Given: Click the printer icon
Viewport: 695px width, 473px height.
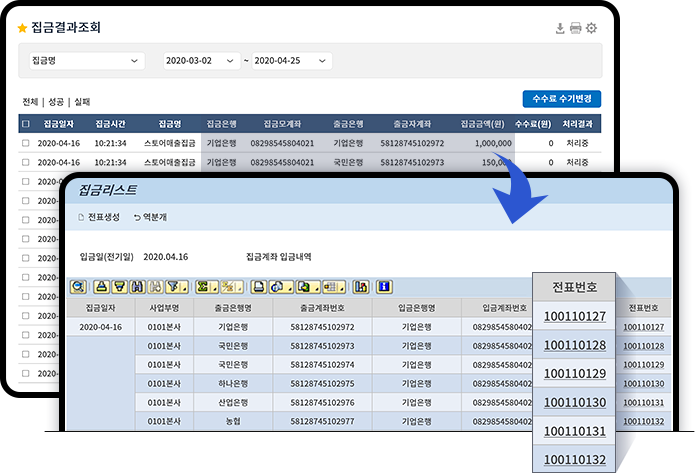Looking at the screenshot, I should (x=575, y=28).
